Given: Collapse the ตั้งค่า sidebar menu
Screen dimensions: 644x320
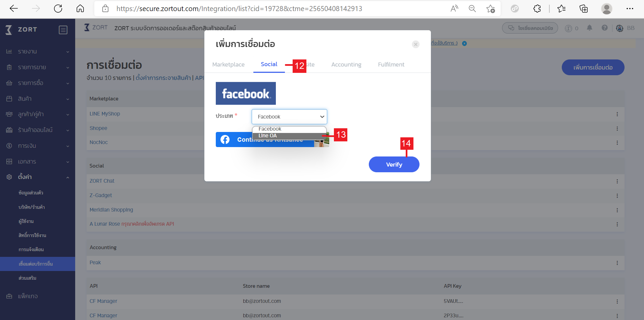Looking at the screenshot, I should point(38,177).
